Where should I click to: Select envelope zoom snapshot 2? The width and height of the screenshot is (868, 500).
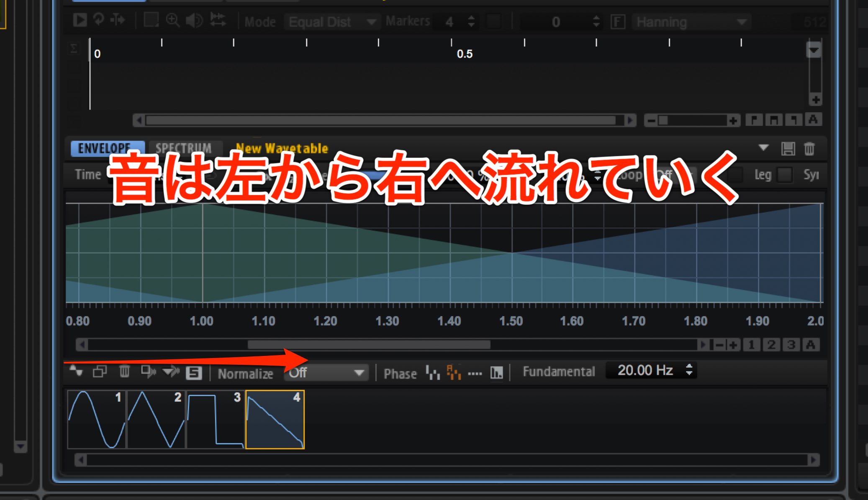pyautogui.click(x=771, y=345)
